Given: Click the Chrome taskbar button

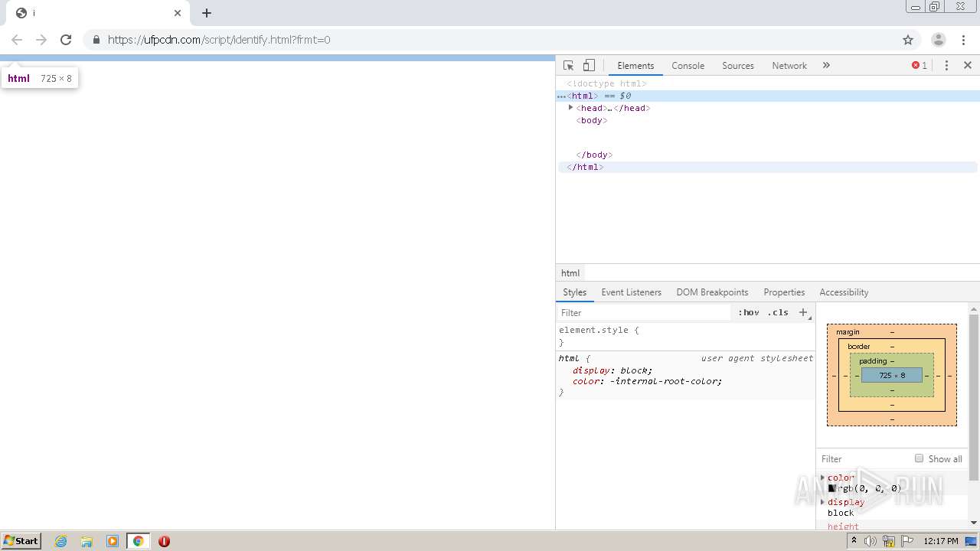Looking at the screenshot, I should [x=139, y=541].
